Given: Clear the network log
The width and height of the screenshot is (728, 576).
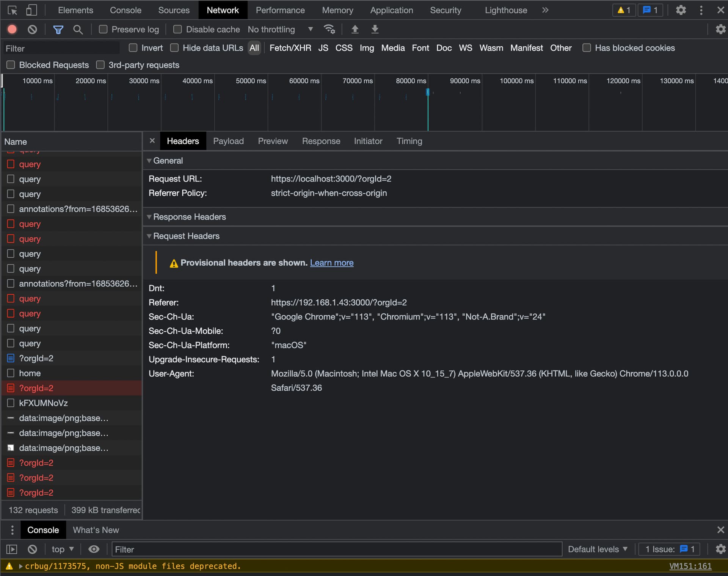Looking at the screenshot, I should [33, 29].
